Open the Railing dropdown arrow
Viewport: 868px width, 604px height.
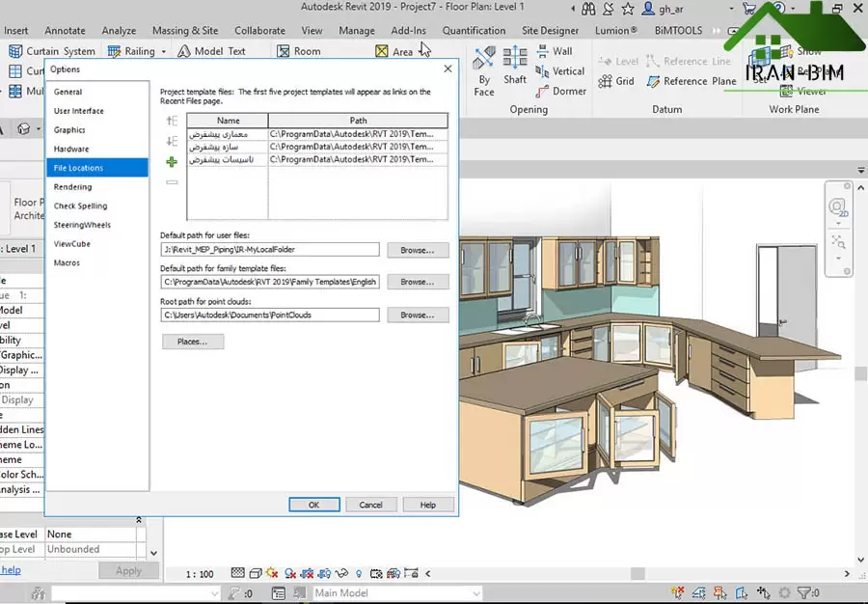[x=164, y=51]
